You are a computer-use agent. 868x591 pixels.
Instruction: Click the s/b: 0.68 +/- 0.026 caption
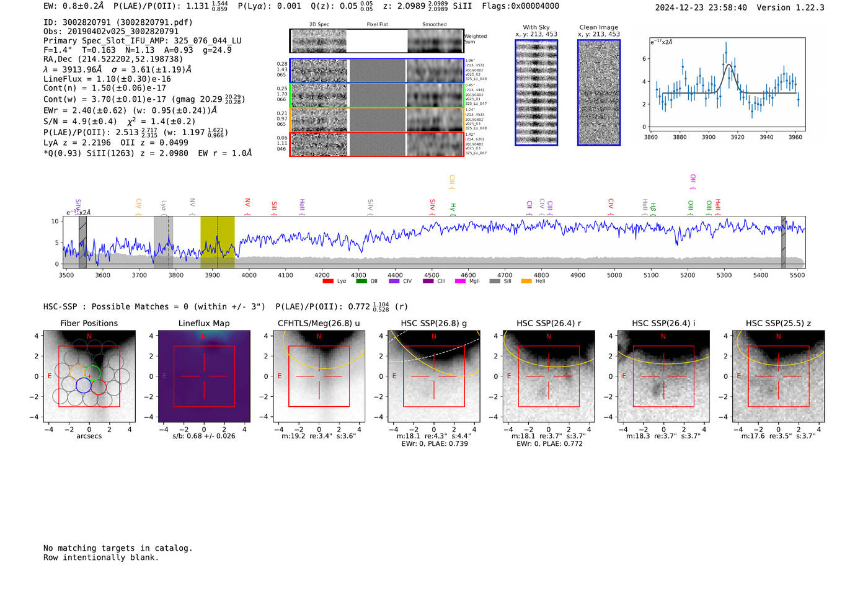point(204,436)
